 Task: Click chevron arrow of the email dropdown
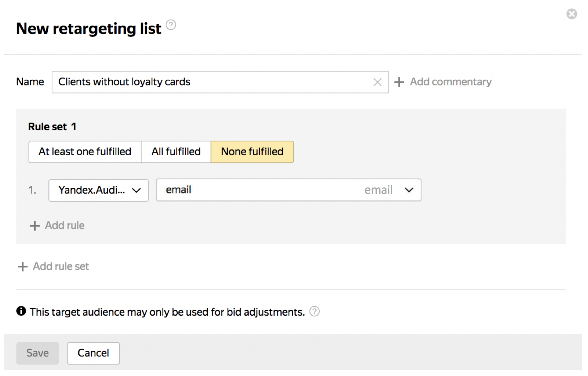tap(409, 190)
